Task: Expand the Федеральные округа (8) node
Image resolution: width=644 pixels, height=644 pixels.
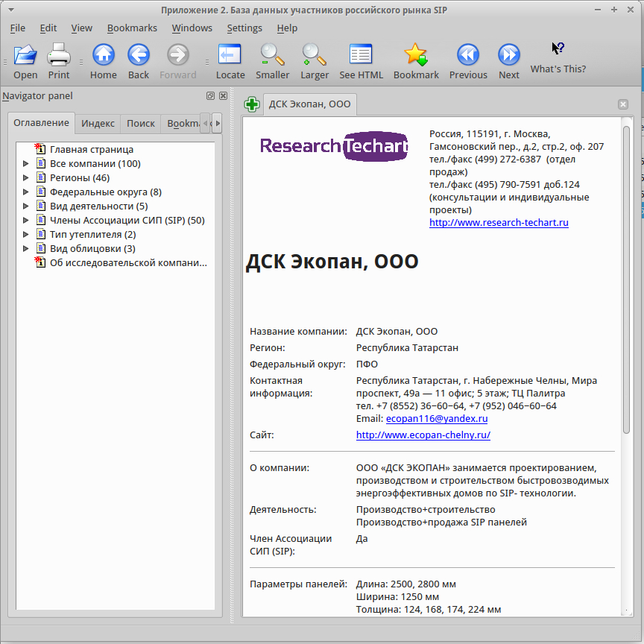Action: tap(25, 192)
